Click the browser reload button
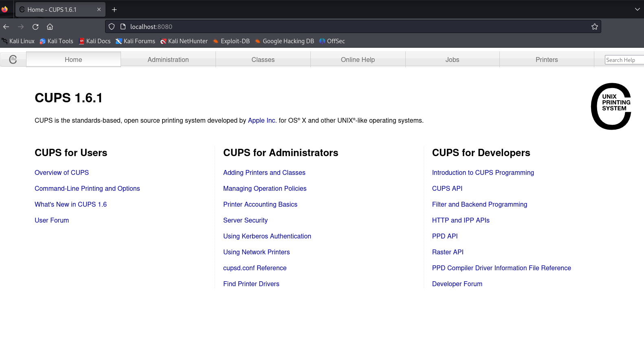Viewport: 644px width, 342px height. [x=35, y=27]
